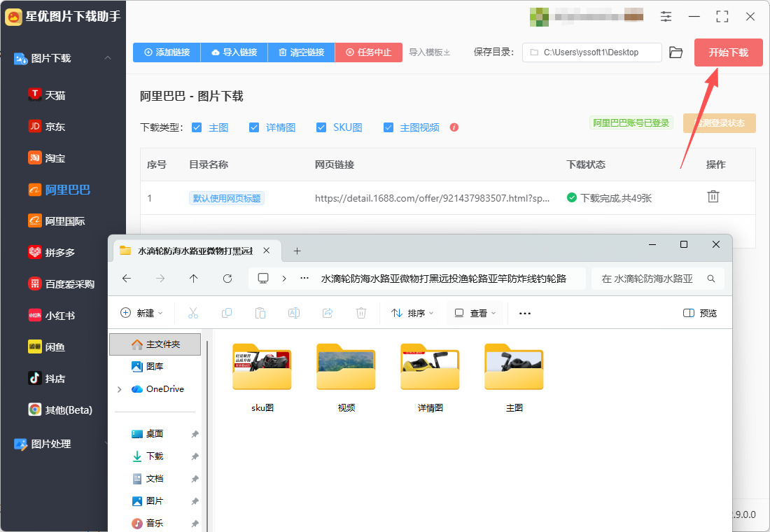Select 阿里巴巴 in the sidebar
This screenshot has width=770, height=532.
60,190
